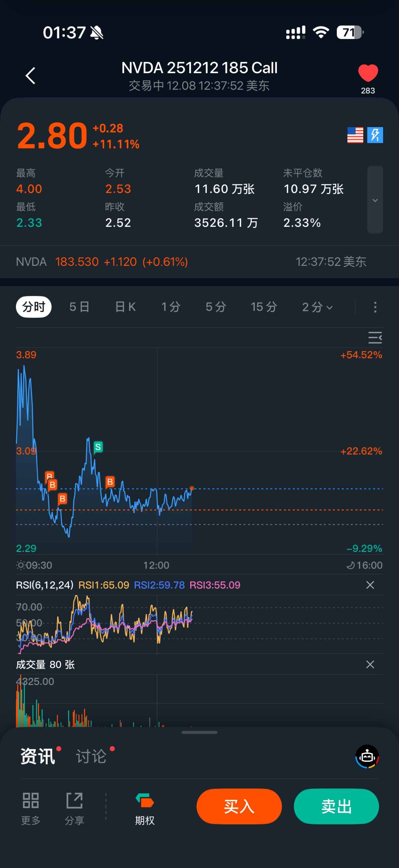This screenshot has width=399, height=868.
Task: Tap the 溢价 2.33% value
Action: 302,223
